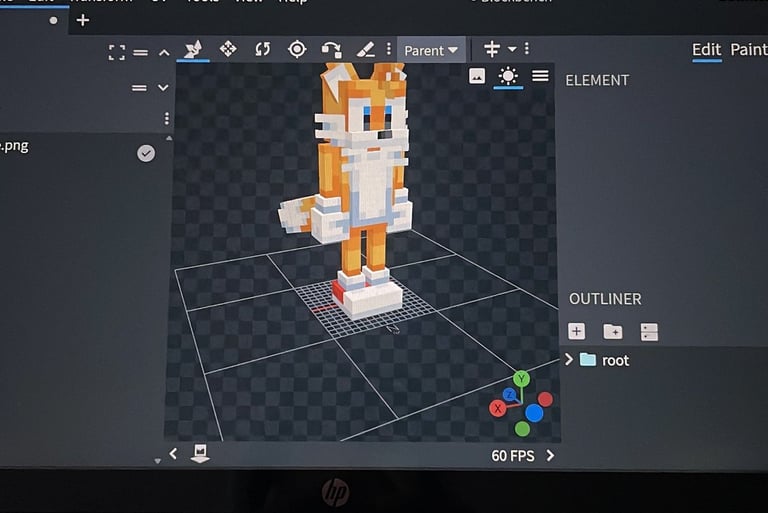This screenshot has width=768, height=513.
Task: Select the Move tool
Action: click(x=193, y=49)
